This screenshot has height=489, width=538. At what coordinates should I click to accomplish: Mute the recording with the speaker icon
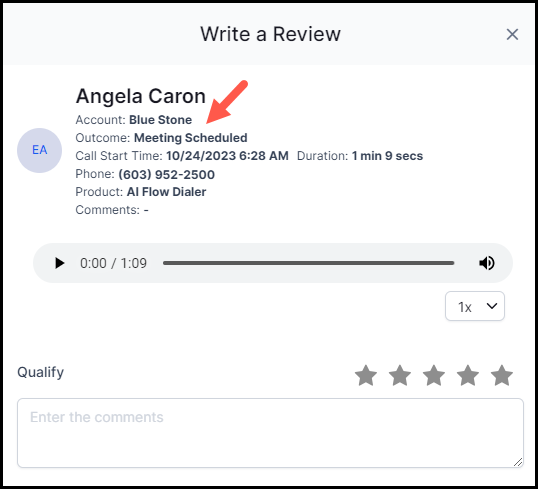coord(487,263)
